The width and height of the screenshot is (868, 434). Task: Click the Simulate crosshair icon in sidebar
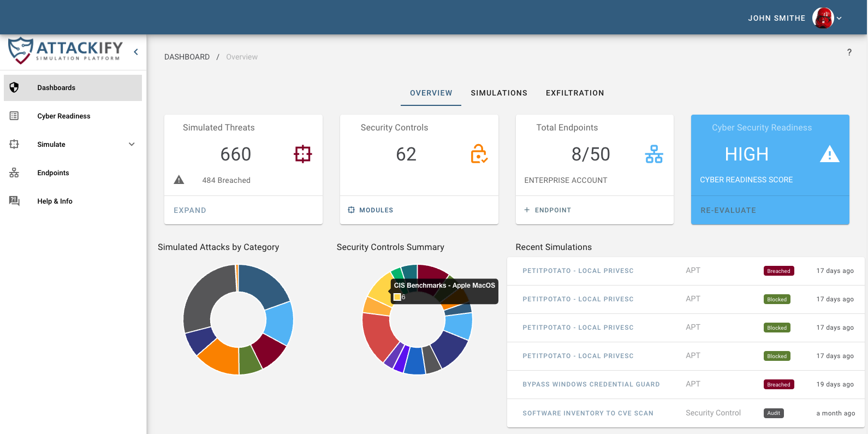(14, 144)
